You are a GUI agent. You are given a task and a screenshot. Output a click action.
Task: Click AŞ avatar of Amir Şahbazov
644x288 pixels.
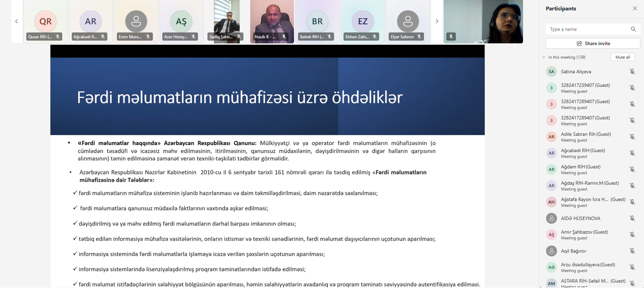point(551,235)
